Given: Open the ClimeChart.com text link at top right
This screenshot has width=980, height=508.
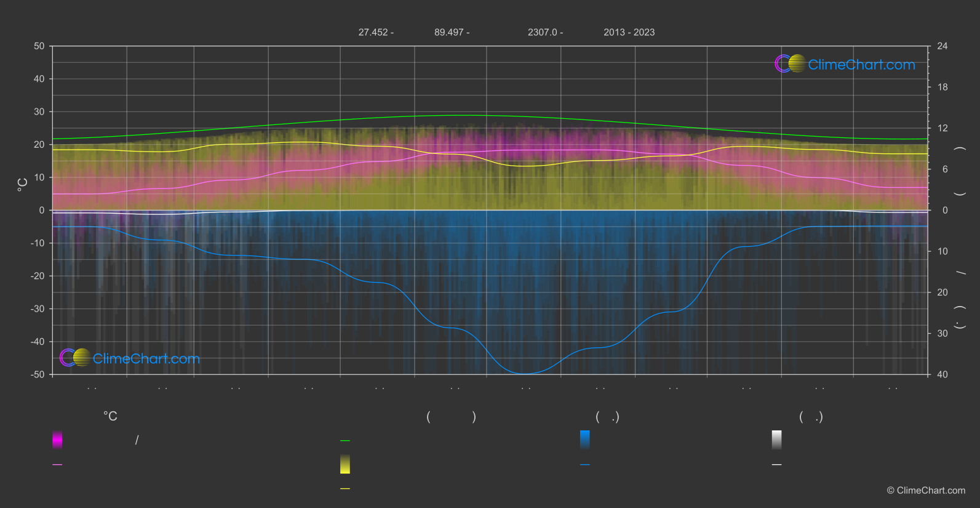Looking at the screenshot, I should click(861, 65).
